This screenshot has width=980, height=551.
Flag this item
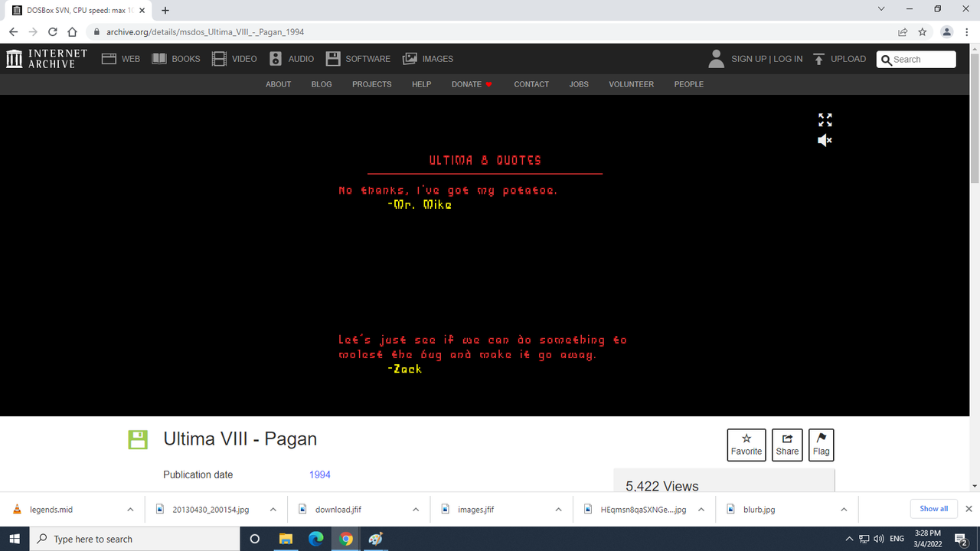pos(821,445)
